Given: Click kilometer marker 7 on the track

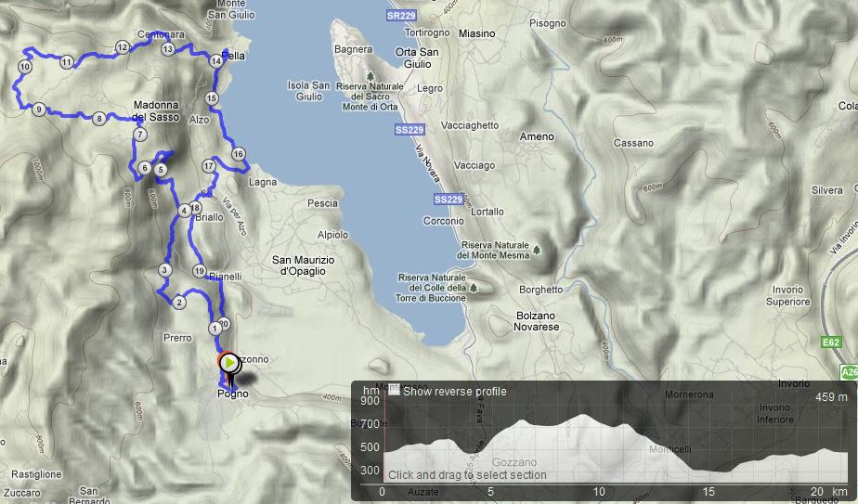Looking at the screenshot, I should [140, 134].
